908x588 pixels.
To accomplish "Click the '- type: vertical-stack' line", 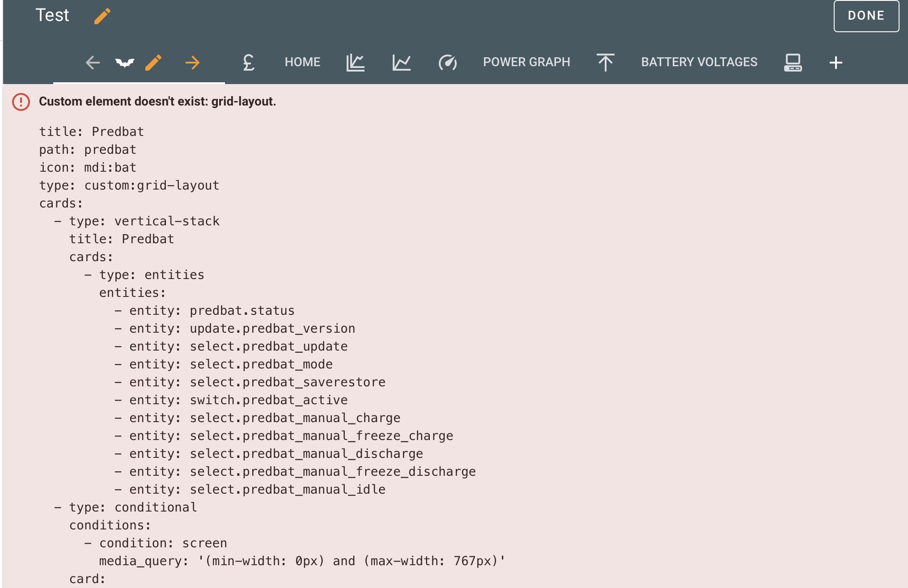I will (x=137, y=221).
